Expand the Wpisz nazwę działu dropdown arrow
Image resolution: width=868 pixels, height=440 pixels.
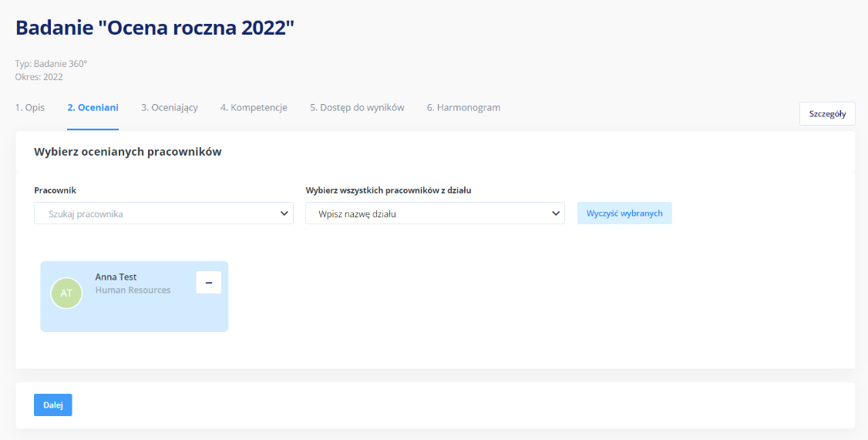[556, 213]
